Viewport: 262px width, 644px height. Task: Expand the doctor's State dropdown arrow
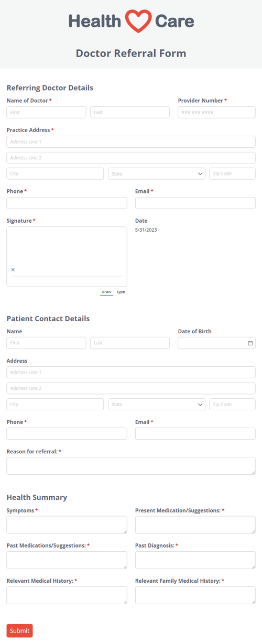pyautogui.click(x=200, y=173)
